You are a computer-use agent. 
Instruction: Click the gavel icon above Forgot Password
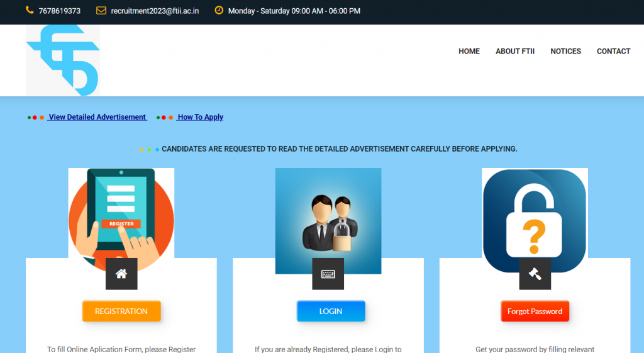pos(535,274)
